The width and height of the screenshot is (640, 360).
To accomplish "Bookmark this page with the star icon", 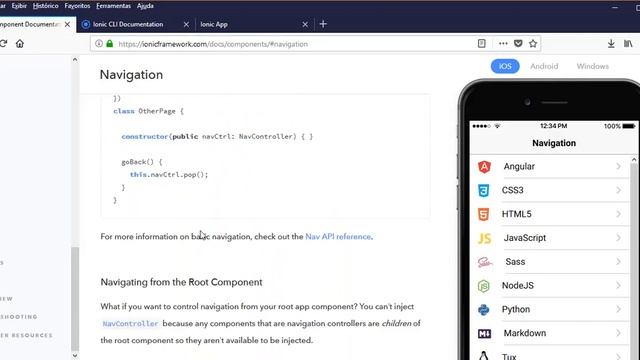I will (533, 44).
